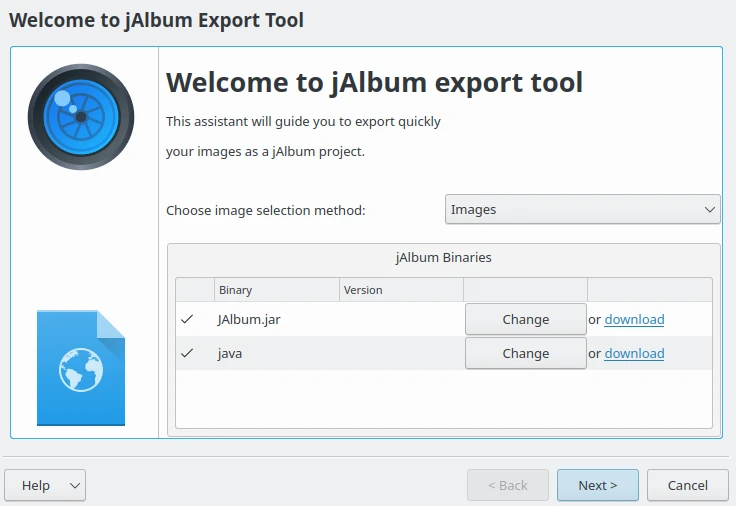Proceed with the Next button
The height and width of the screenshot is (506, 736).
coord(597,485)
